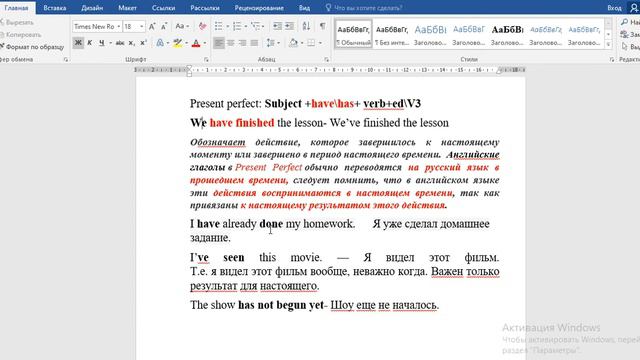The width and height of the screenshot is (640, 360).
Task: Justify paragraph text
Action: 254,42
